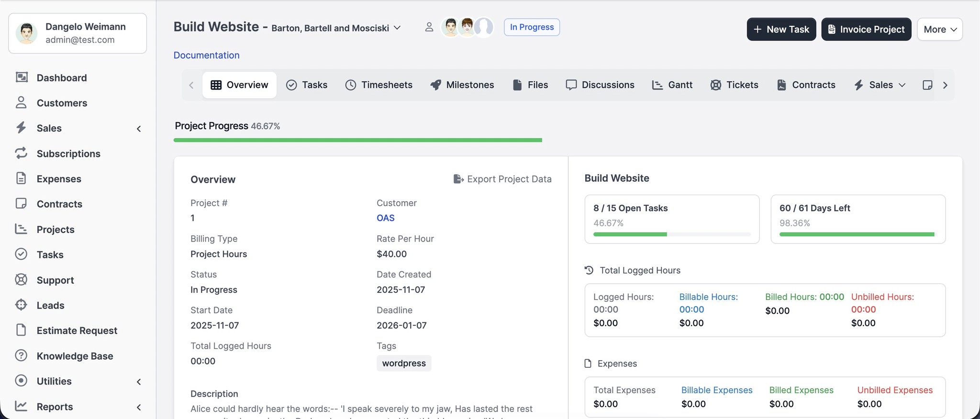Screen dimensions: 980x419
Task: Click the project members person outline icon
Action: [429, 27]
